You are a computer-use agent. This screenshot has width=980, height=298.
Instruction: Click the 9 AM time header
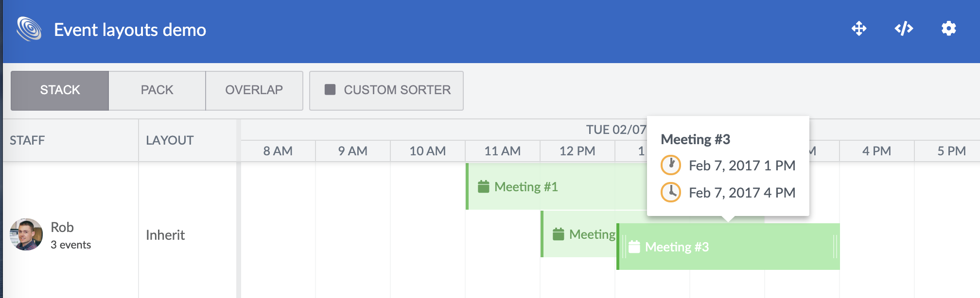coord(352,151)
